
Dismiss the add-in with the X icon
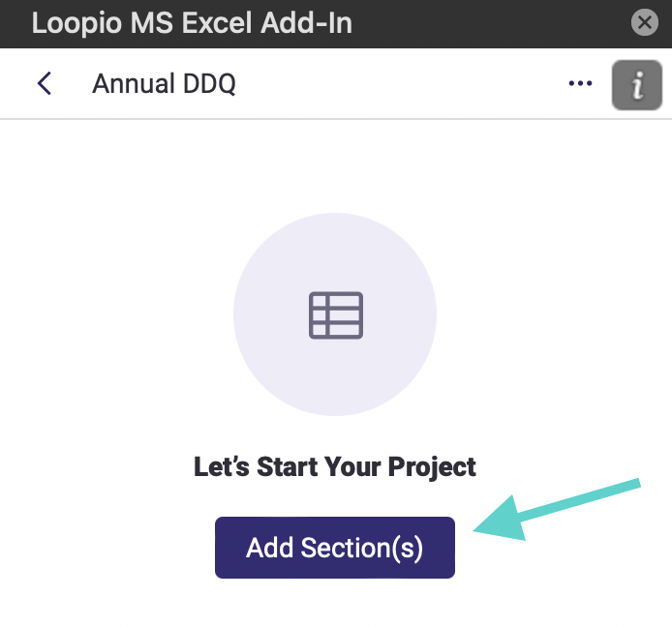[645, 22]
